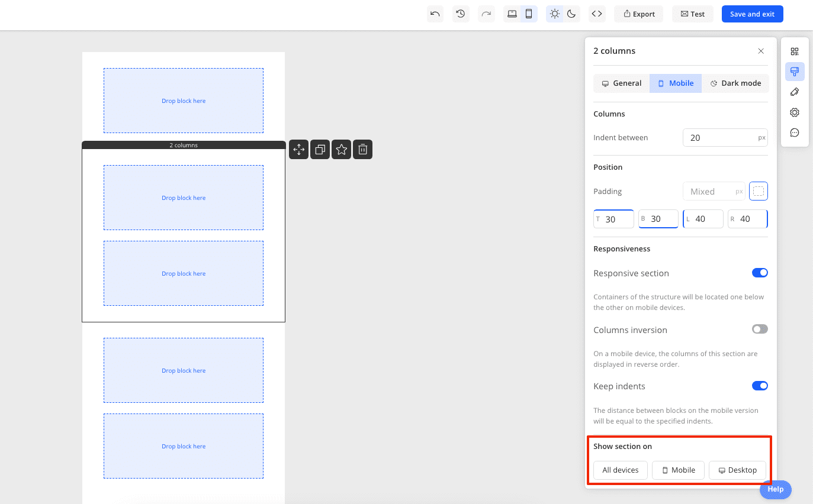Open the pencil edit sidebar icon
This screenshot has height=504, width=813.
pos(795,92)
